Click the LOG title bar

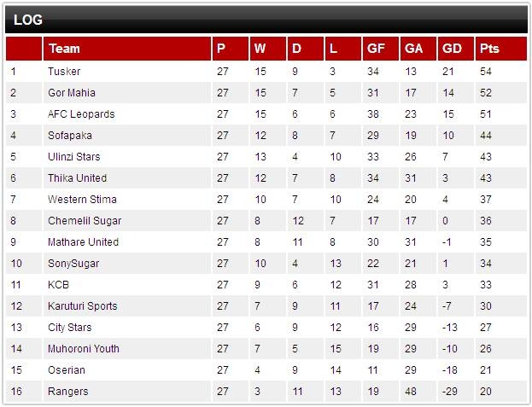tap(266, 20)
